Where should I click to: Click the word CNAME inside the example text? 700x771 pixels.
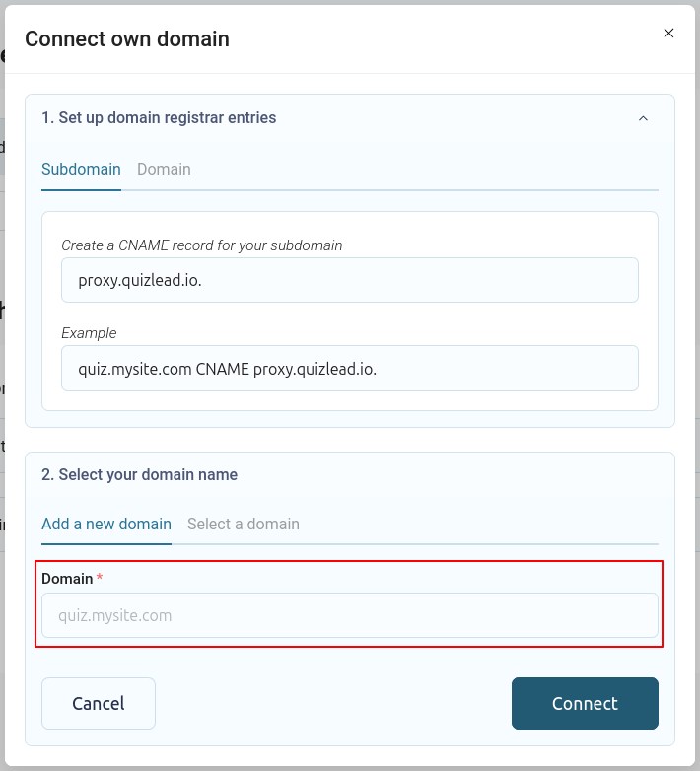(x=222, y=369)
